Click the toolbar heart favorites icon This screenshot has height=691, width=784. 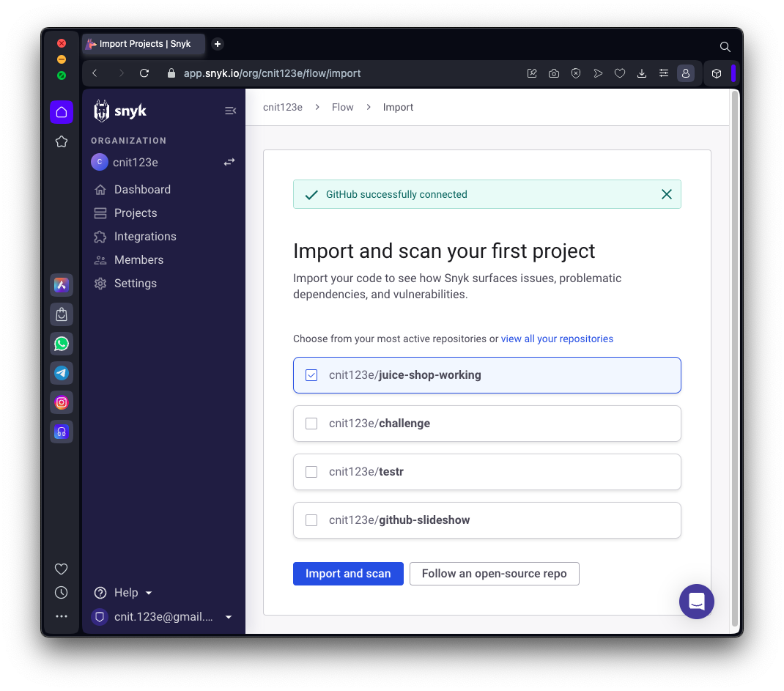(x=620, y=73)
